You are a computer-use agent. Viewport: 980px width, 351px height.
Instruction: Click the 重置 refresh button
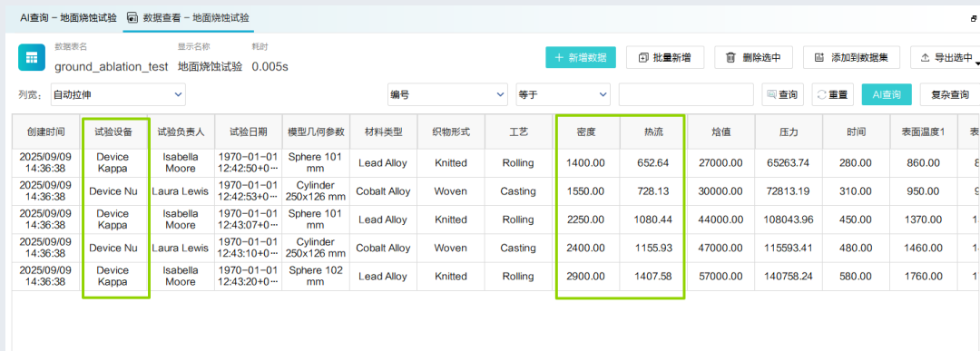(832, 95)
